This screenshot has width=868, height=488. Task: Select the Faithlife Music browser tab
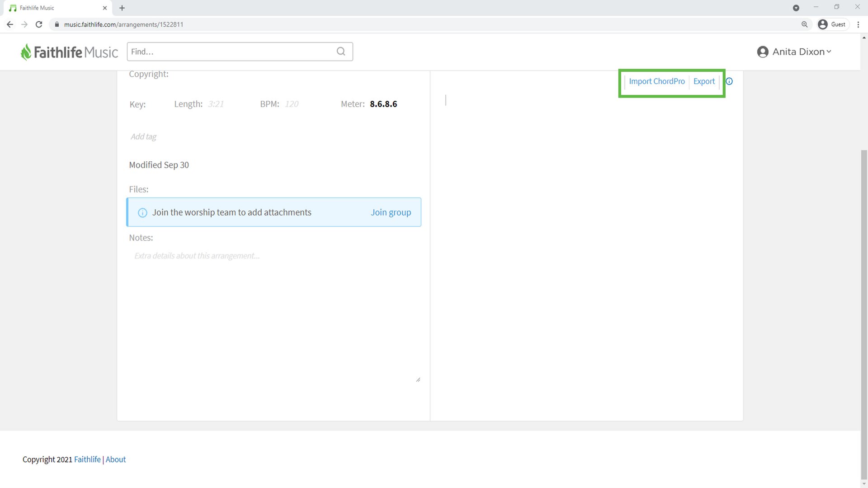click(58, 8)
